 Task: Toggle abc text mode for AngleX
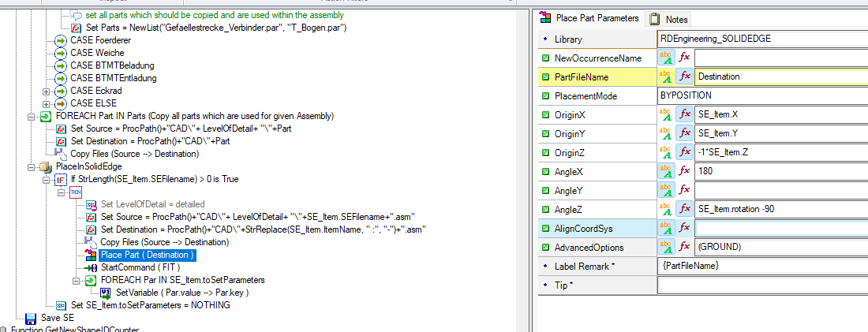[x=666, y=172]
